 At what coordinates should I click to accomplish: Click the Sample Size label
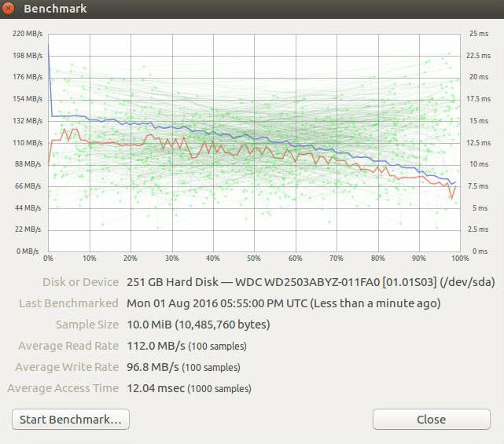[x=87, y=325]
